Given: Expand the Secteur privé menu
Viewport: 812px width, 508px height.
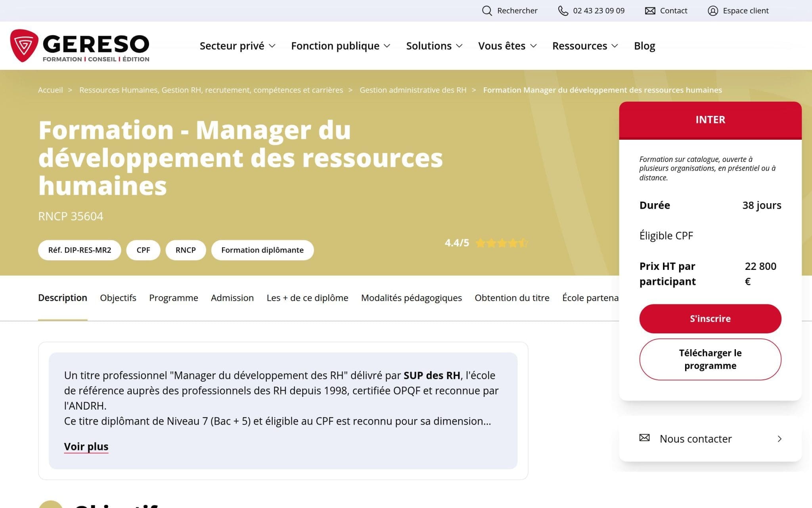Looking at the screenshot, I should pyautogui.click(x=237, y=46).
